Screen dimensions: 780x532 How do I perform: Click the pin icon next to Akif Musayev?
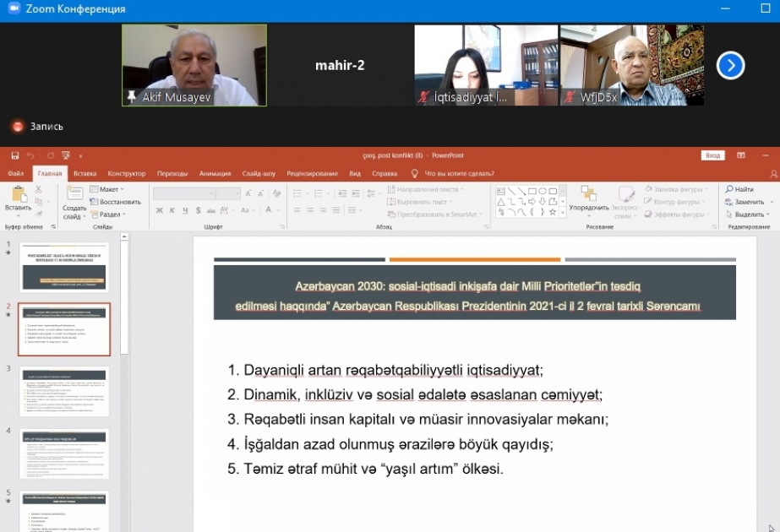[x=131, y=96]
